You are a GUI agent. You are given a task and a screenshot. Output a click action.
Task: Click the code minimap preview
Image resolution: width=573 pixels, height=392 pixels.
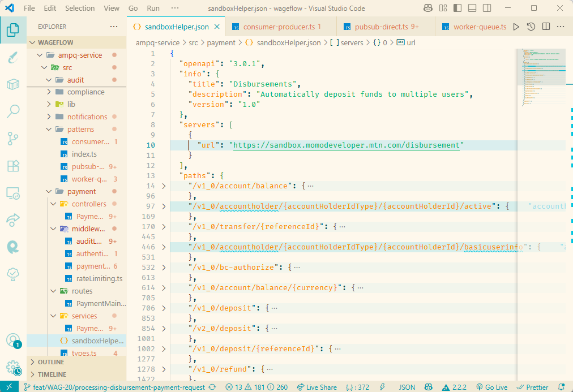(x=541, y=77)
